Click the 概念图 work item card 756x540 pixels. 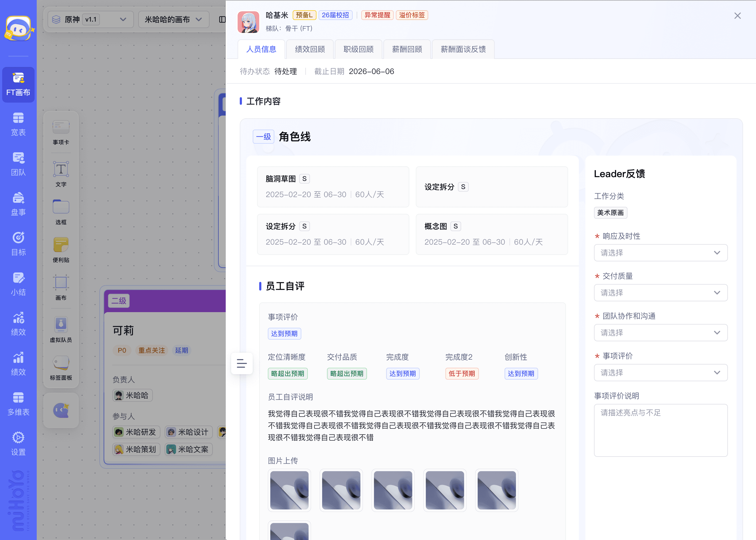point(492,234)
